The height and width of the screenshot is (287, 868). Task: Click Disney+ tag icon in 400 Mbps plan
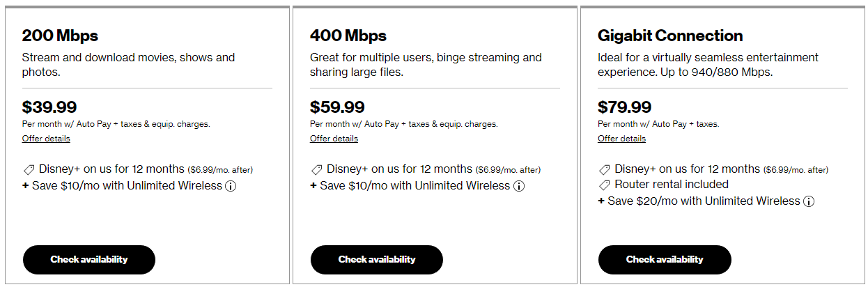tap(316, 169)
